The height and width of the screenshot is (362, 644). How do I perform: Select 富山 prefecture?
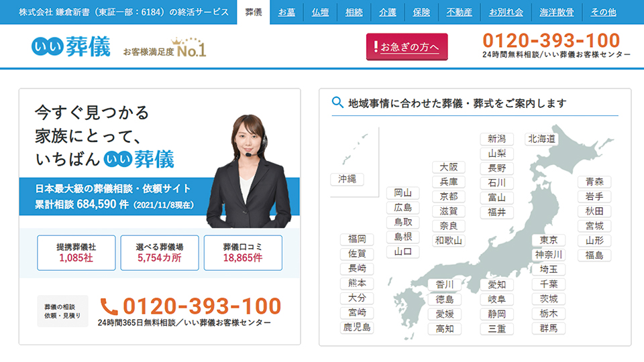[496, 197]
